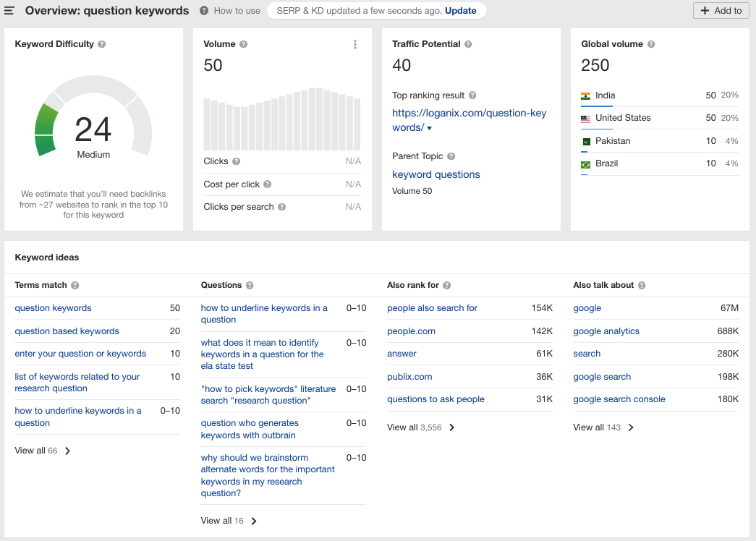Expand View all 66 under Terms match
Screen dimensions: 756x541
click(36, 450)
